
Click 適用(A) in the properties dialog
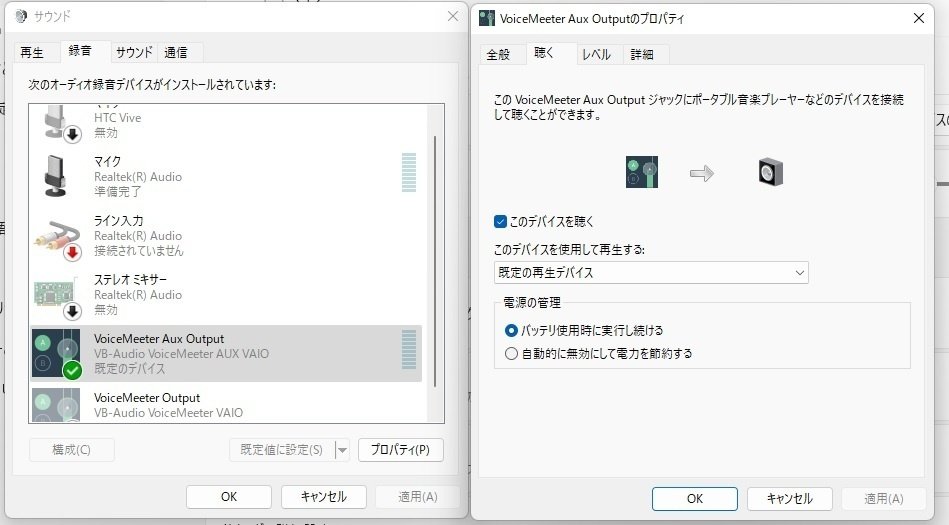884,499
